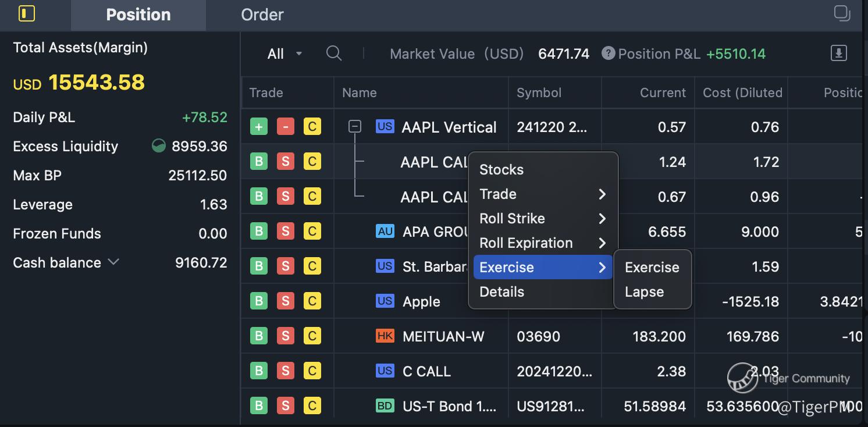This screenshot has height=427, width=868.
Task: Click Close button on first AAPL CALL leg
Action: point(312,162)
